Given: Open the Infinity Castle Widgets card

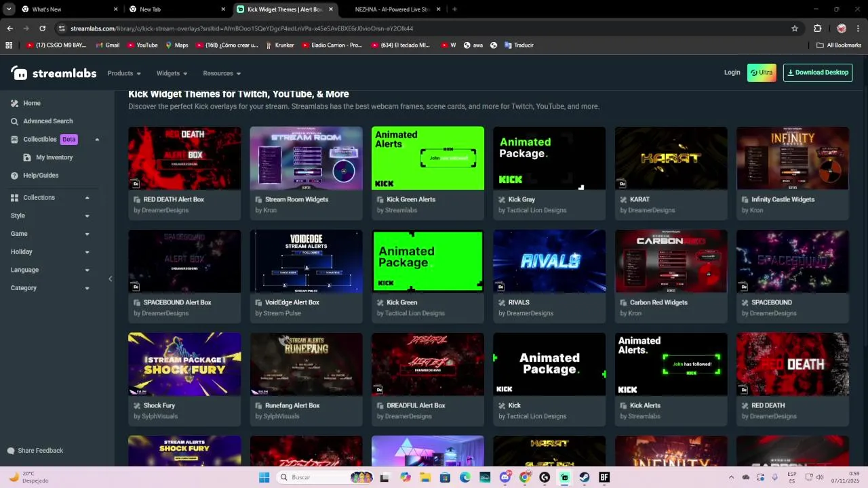Looking at the screenshot, I should point(793,173).
